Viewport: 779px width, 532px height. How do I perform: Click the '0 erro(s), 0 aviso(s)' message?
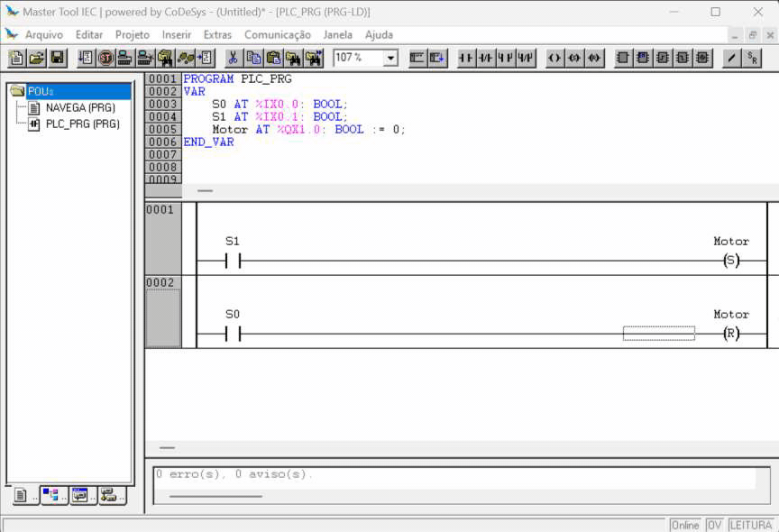click(x=234, y=474)
